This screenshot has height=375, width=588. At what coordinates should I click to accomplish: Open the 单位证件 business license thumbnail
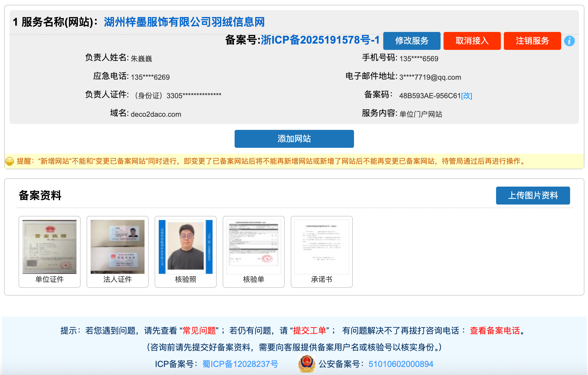(50, 247)
